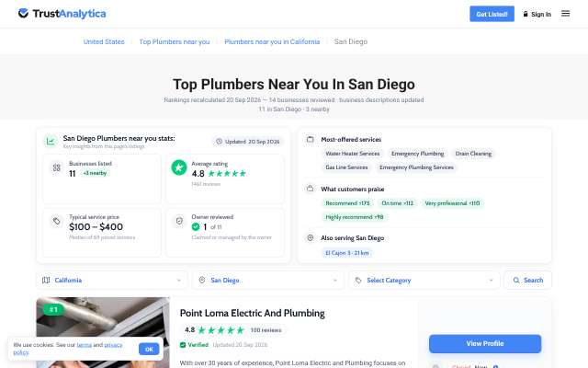Go to Top Plumbers near you breadcrumb
588x368 pixels.
175,41
